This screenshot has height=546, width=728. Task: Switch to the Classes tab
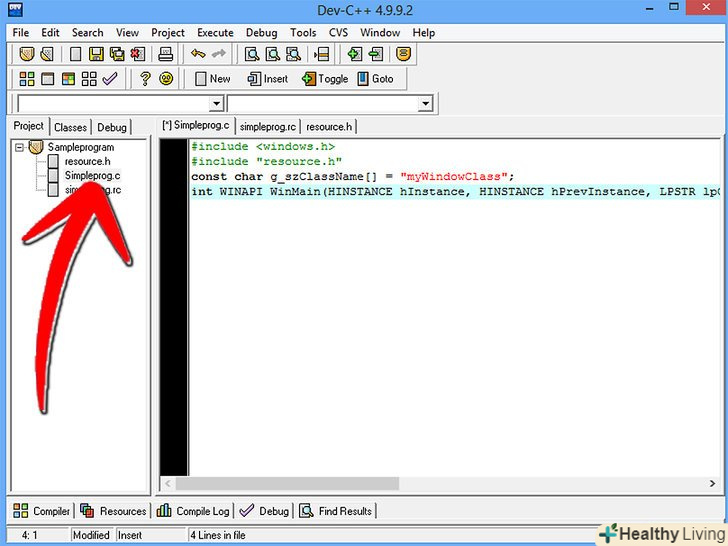pyautogui.click(x=71, y=127)
